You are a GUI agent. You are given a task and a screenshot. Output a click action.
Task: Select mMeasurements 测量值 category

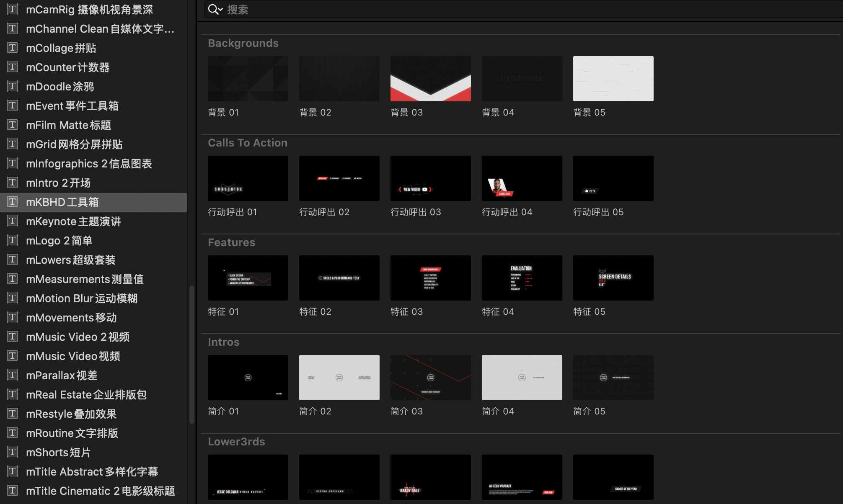(93, 279)
